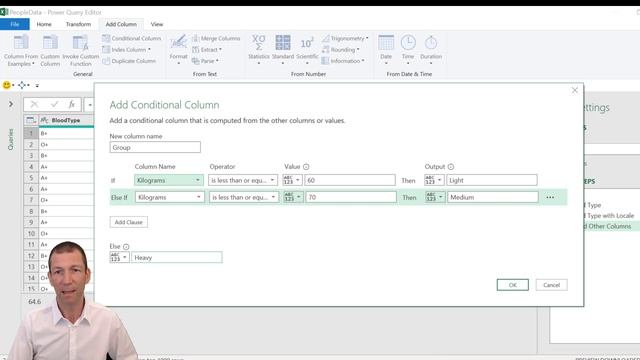Screen dimensions: 640x360
Task: Switch to View tab
Action: coord(157,24)
